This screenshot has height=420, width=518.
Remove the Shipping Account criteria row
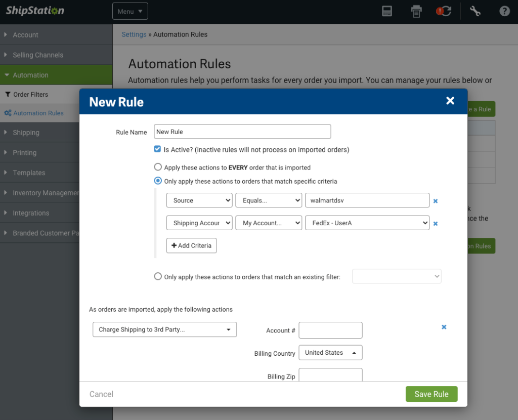[436, 224]
